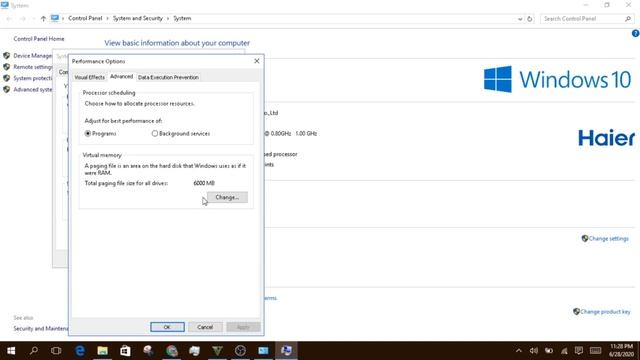Click the pinned app icon right of Chrome

click(x=195, y=351)
